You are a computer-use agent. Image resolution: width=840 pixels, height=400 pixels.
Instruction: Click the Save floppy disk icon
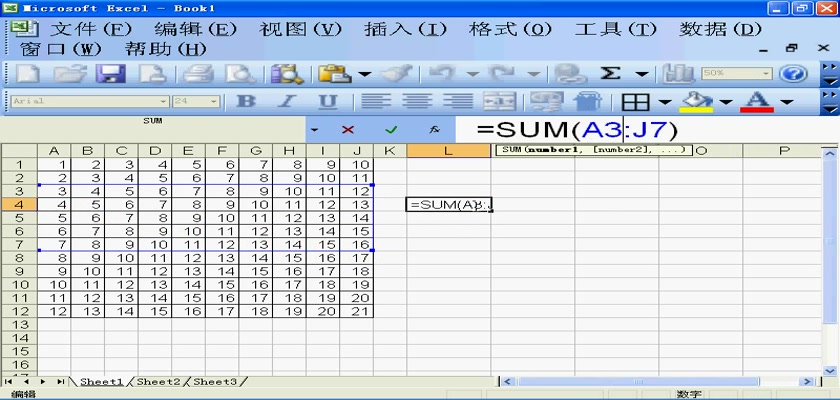point(108,73)
